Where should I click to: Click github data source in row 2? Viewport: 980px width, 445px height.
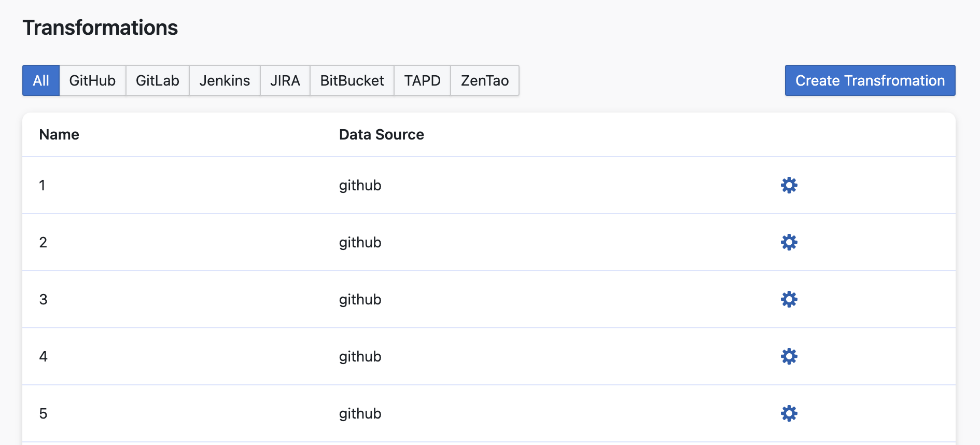pyautogui.click(x=360, y=242)
